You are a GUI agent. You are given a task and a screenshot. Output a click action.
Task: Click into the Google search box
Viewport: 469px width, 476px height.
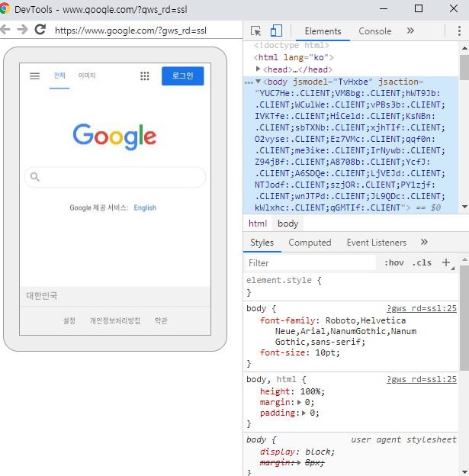[115, 177]
